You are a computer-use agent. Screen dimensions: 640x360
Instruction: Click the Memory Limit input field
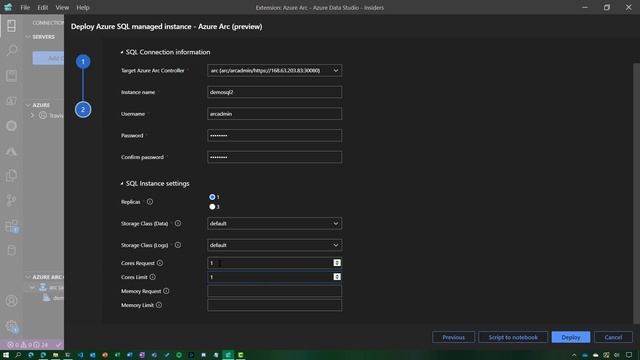pos(274,305)
